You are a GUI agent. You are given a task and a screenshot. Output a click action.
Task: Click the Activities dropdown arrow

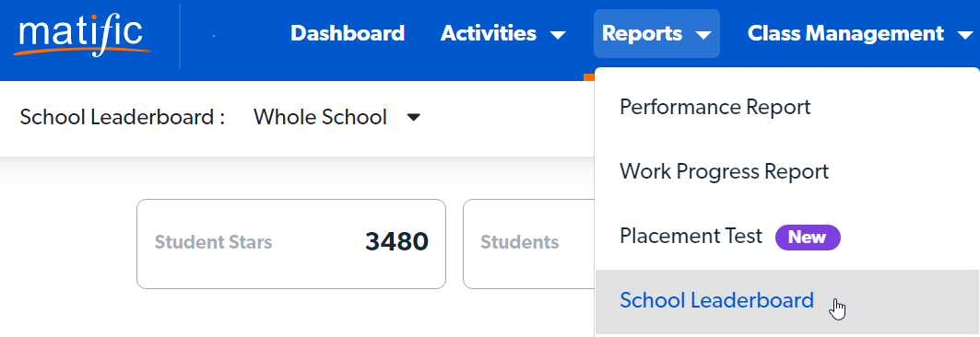[x=558, y=36]
